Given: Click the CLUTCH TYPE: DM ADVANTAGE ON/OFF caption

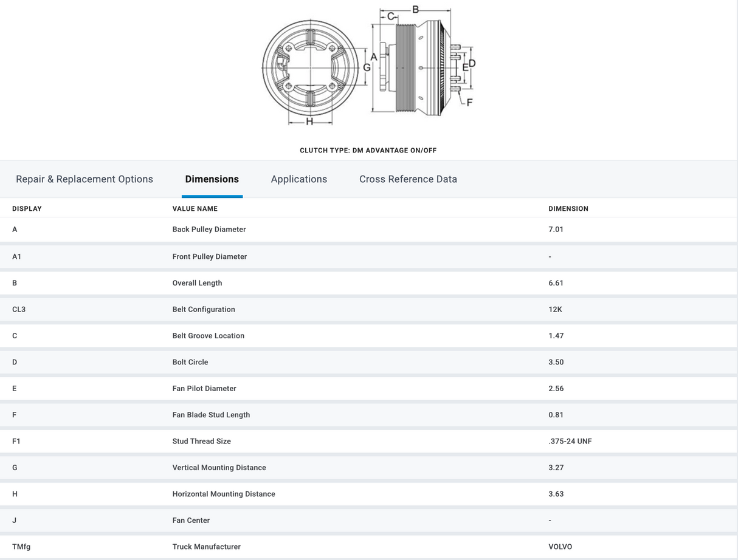Looking at the screenshot, I should coord(368,151).
